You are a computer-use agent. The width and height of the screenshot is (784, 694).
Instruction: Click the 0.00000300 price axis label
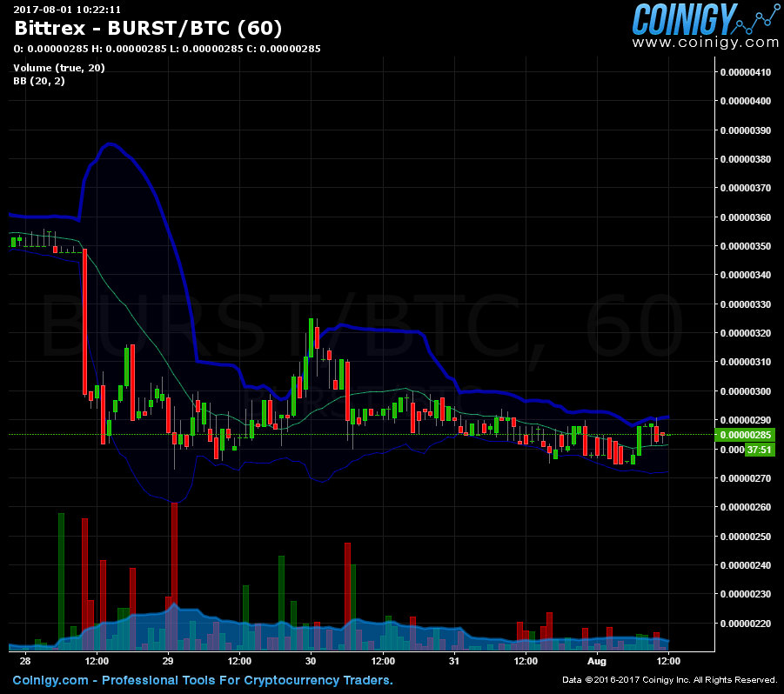pos(746,391)
